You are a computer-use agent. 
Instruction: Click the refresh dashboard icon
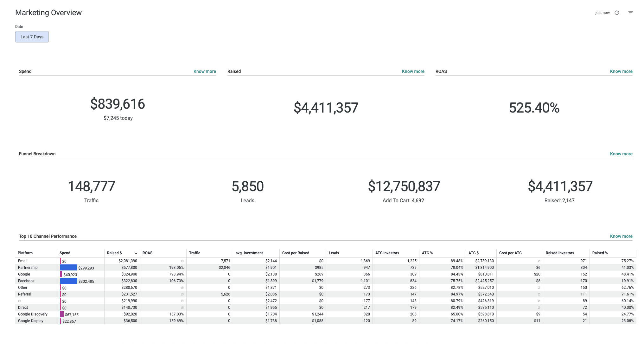[616, 13]
